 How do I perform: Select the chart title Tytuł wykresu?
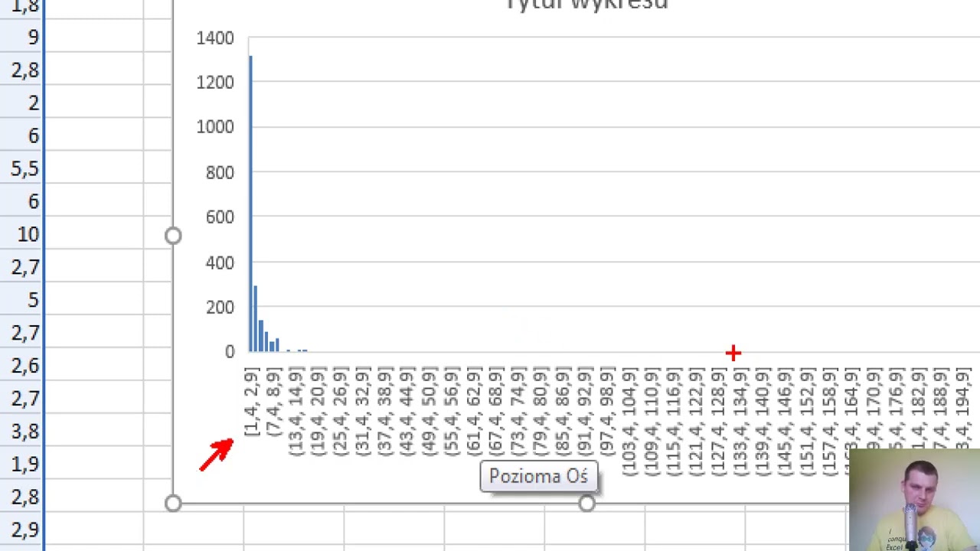click(x=587, y=5)
